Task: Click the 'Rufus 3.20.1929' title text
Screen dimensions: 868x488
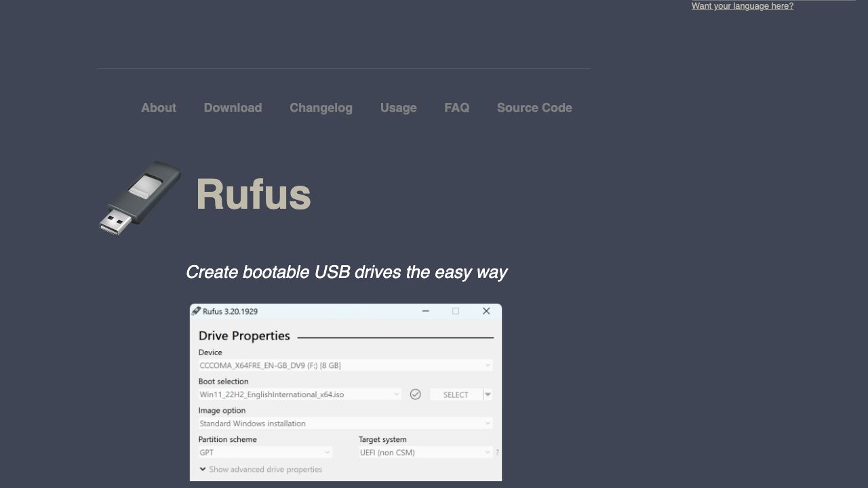Action: (231, 311)
